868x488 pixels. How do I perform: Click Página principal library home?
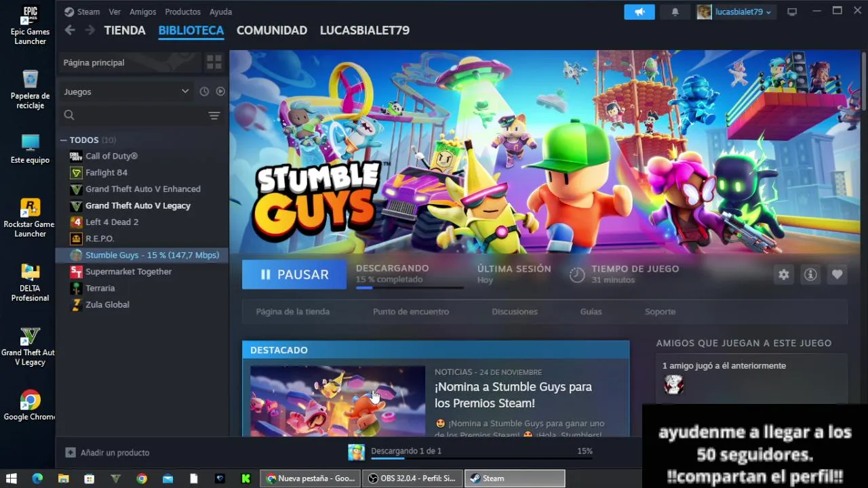point(129,62)
